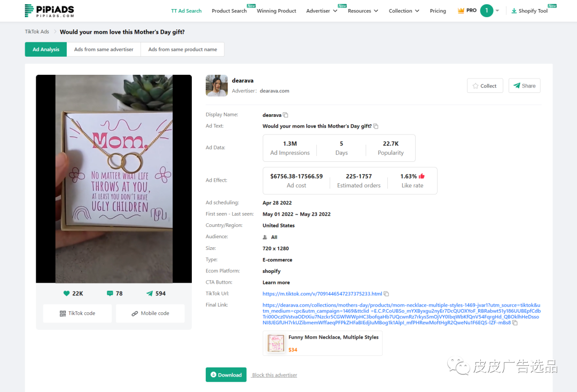Copy the display name dearava
Image resolution: width=577 pixels, height=392 pixels.
(286, 115)
